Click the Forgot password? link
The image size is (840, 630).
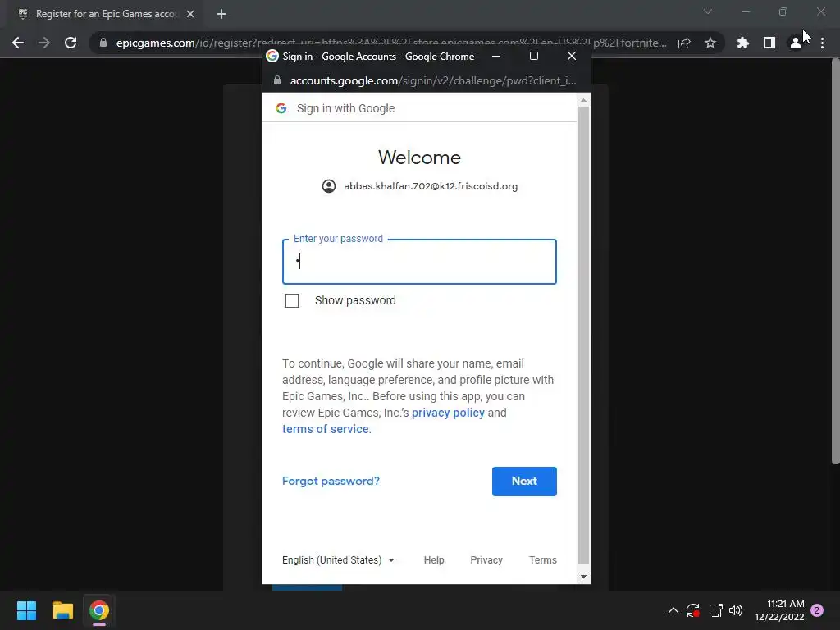coord(331,481)
